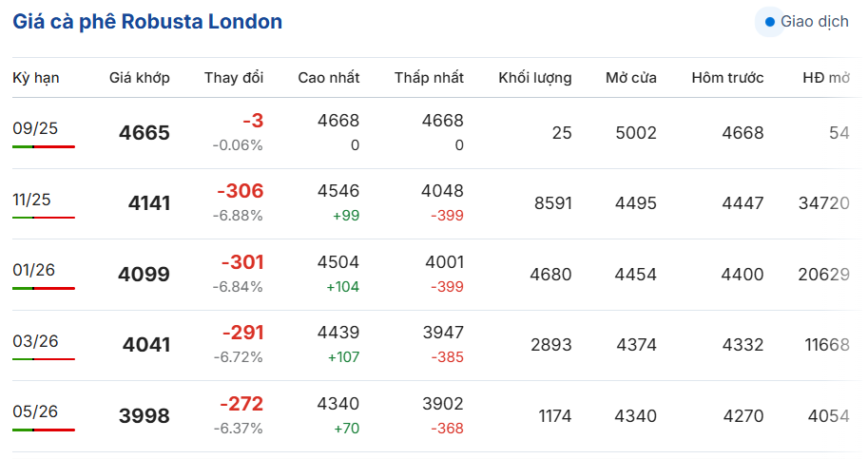Viewport: 868px width, 459px height.
Task: Sort by the Kỳ hạn column header
Action: click(36, 78)
